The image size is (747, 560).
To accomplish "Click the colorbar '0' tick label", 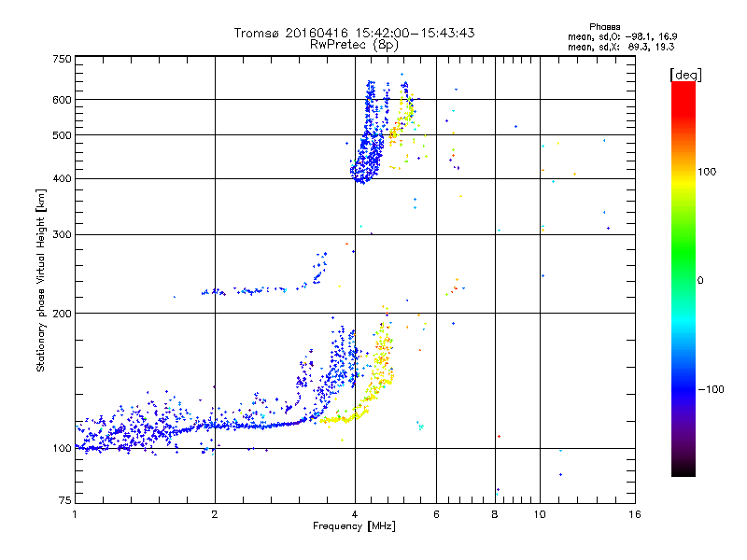I will tap(700, 281).
